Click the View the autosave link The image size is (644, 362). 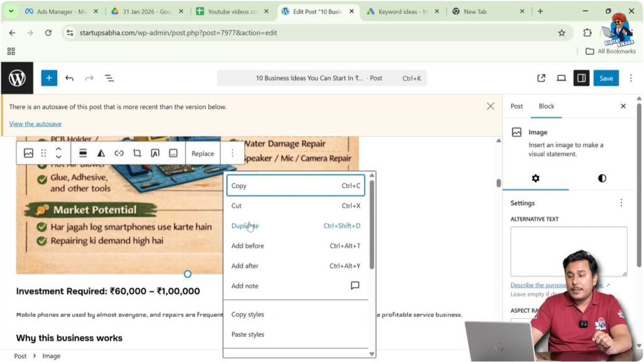(35, 124)
